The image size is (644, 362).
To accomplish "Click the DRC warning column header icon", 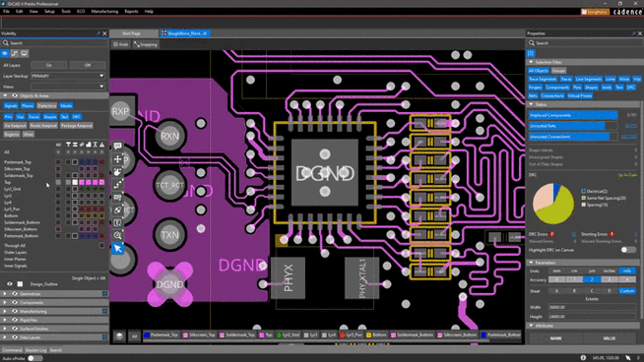I will click(101, 145).
